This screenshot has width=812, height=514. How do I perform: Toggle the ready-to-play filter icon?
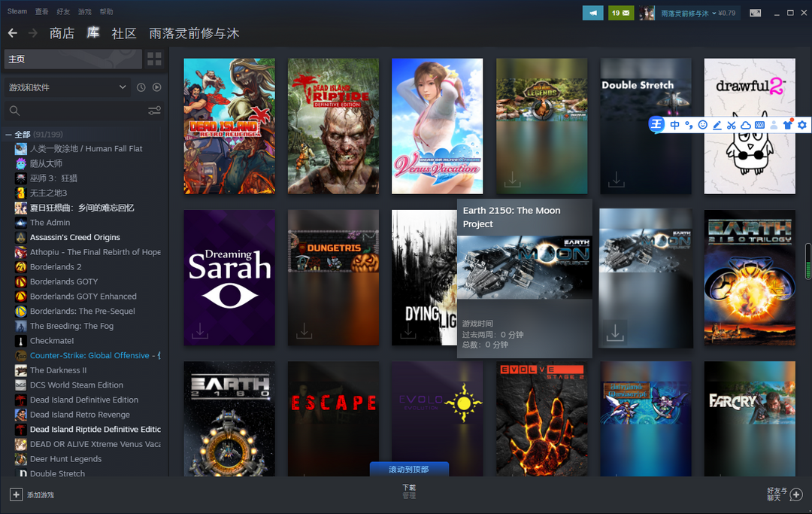tap(157, 87)
